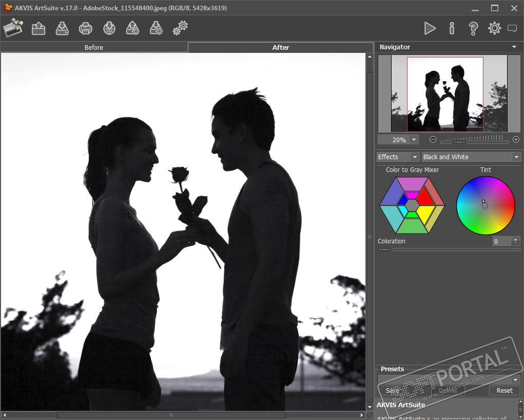Increase Coloration with the up stepper
The width and height of the screenshot is (524, 420).
pyautogui.click(x=516, y=239)
